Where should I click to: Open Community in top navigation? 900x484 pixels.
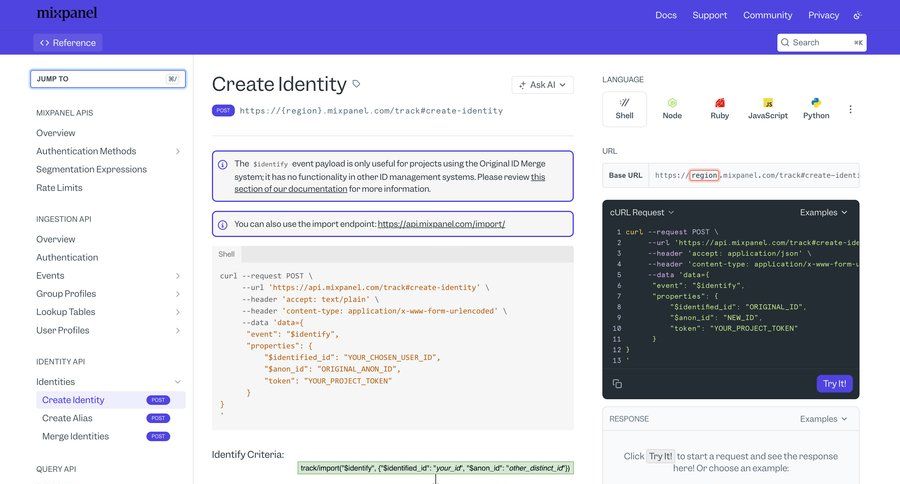tap(767, 16)
